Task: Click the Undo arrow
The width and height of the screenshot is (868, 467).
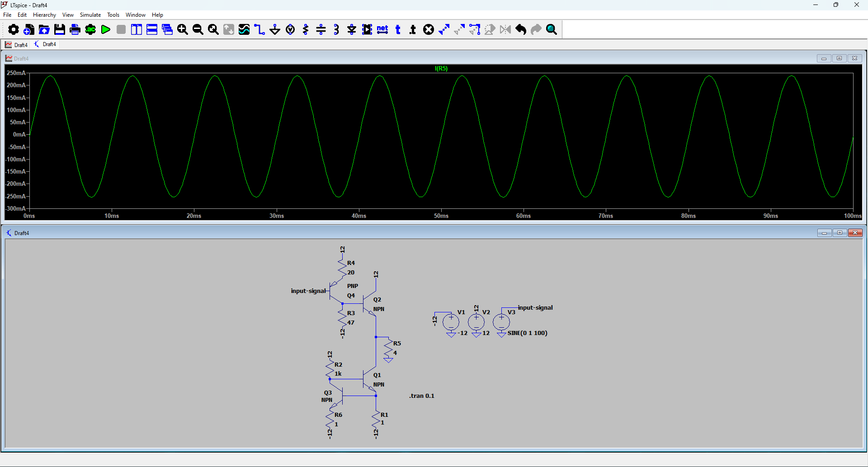Action: pyautogui.click(x=521, y=30)
